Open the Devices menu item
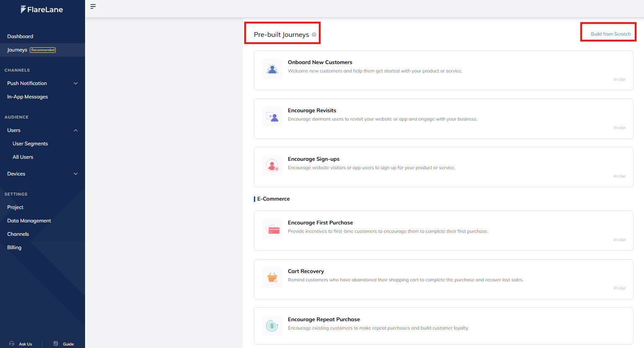 point(16,174)
